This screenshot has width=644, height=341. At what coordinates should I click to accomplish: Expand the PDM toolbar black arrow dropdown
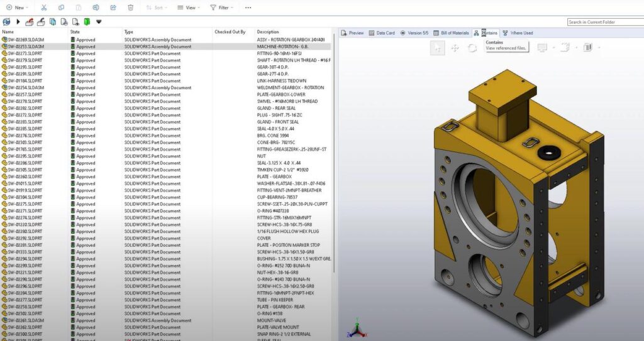tap(99, 22)
